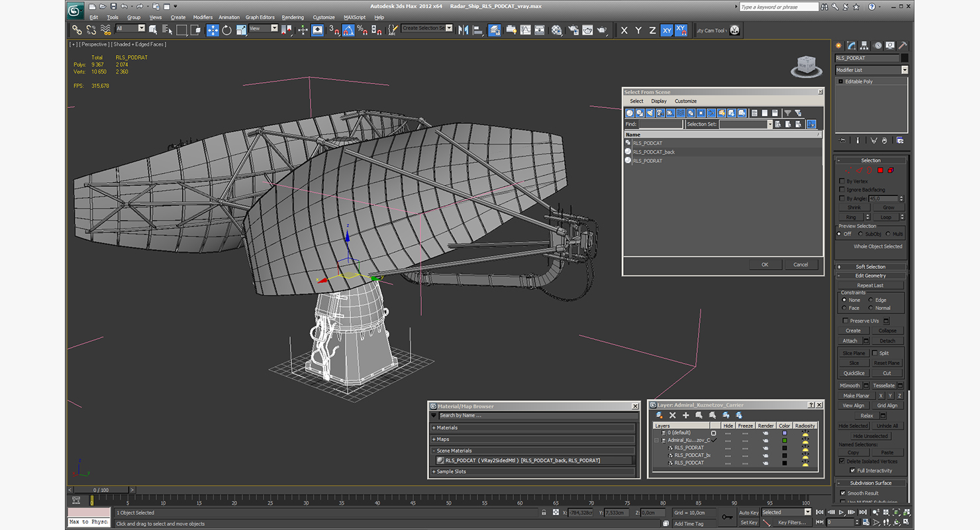Click OK in Select From Scene dialog
This screenshot has width=980, height=530.
(x=765, y=264)
